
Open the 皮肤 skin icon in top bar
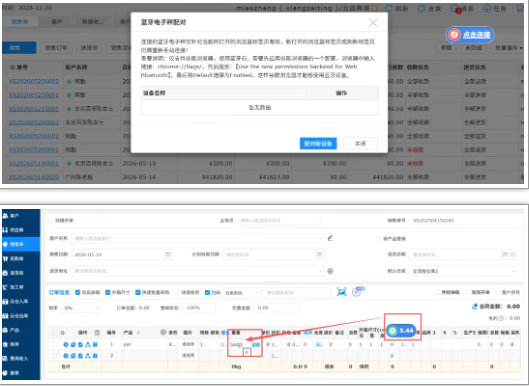coord(421,9)
